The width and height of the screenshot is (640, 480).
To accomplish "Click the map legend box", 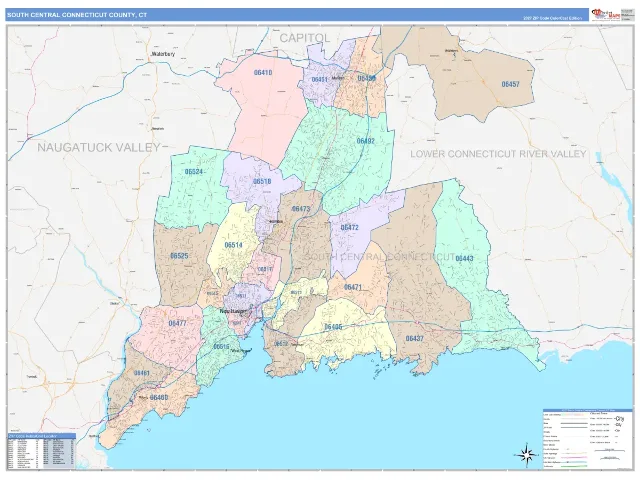I will (x=587, y=439).
